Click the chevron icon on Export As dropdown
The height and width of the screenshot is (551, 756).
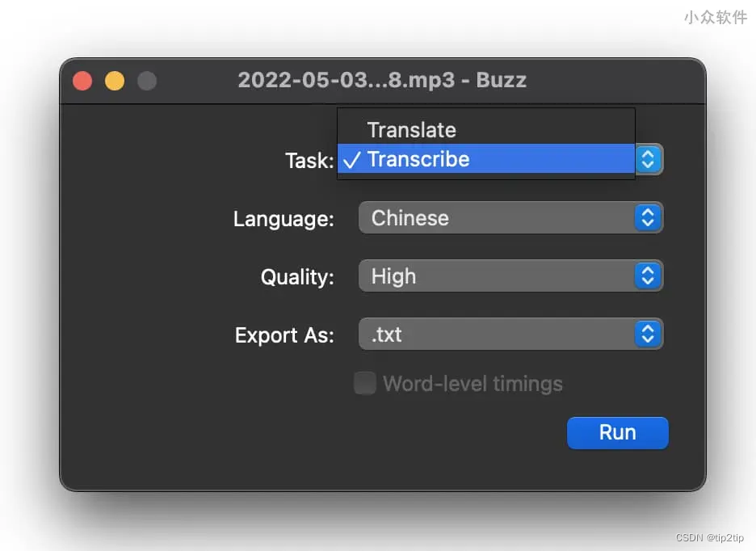pos(649,334)
